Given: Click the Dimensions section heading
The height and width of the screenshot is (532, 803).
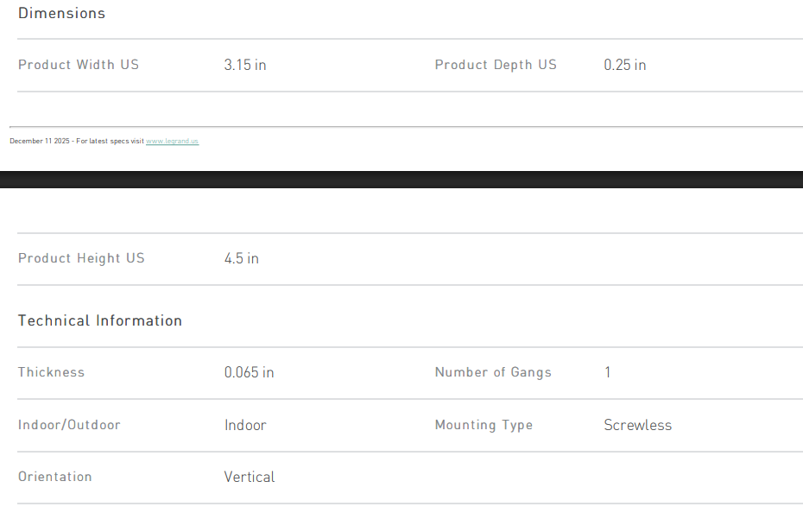Looking at the screenshot, I should click(x=61, y=14).
